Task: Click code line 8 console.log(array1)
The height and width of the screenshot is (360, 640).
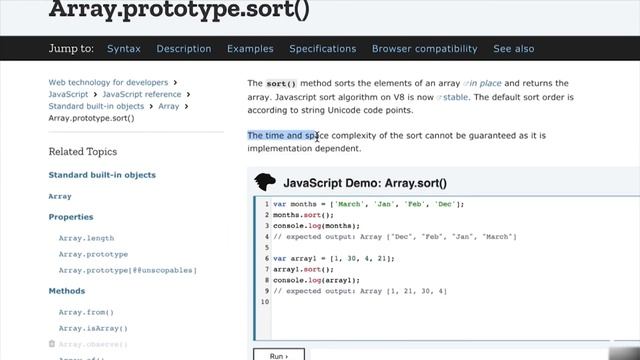Action: pyautogui.click(x=316, y=280)
